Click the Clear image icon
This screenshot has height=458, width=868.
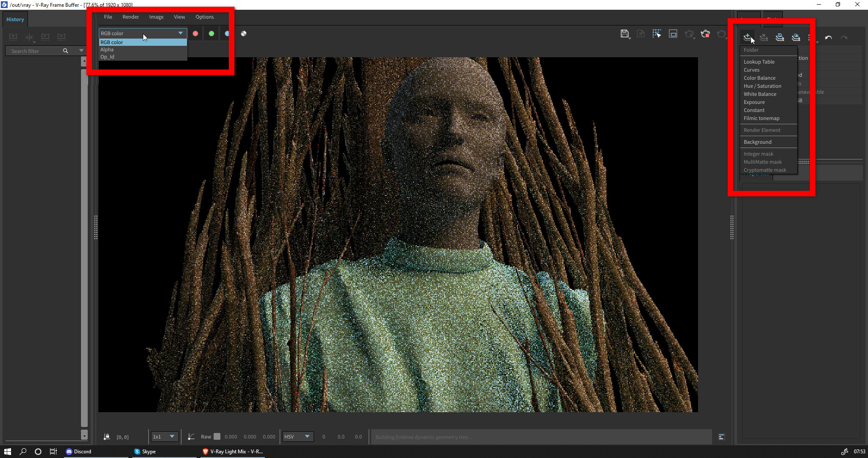pos(641,34)
